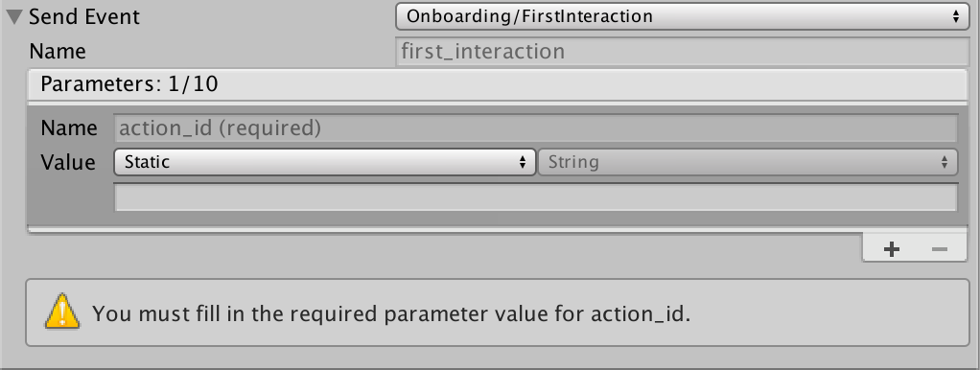Screen dimensions: 980x370
Task: Collapse the Send Event foldout triangle
Action: click(x=14, y=17)
